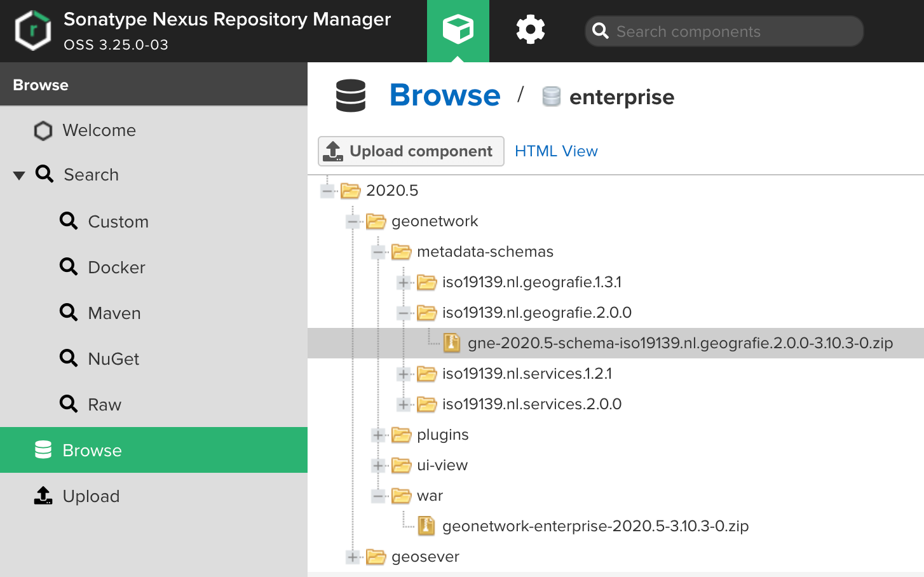The width and height of the screenshot is (924, 577).
Task: Click magnifier icon beside Docker
Action: (x=69, y=266)
